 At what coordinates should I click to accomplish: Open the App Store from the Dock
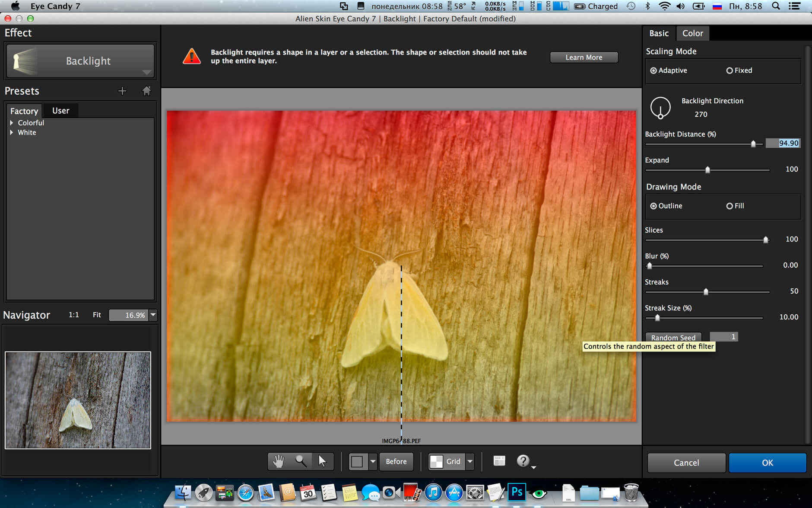[x=454, y=492]
